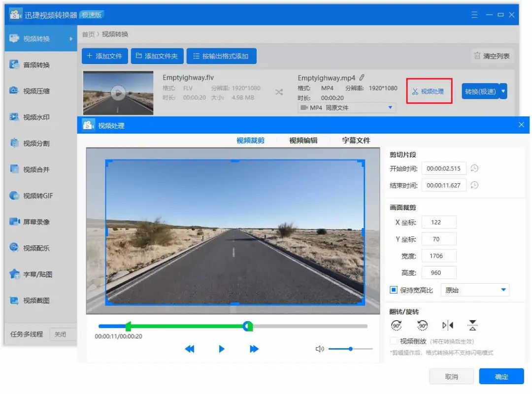Flip the video horizontally
Image resolution: width=532 pixels, height=394 pixels.
[448, 325]
